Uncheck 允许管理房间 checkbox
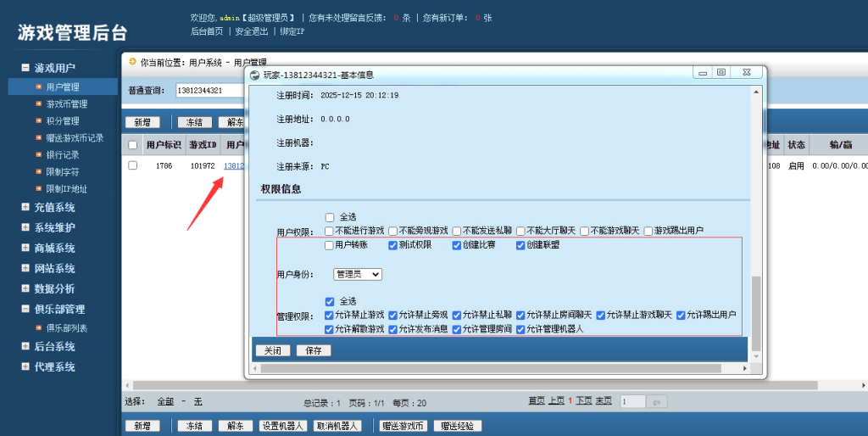This screenshot has height=436, width=868. pos(457,329)
